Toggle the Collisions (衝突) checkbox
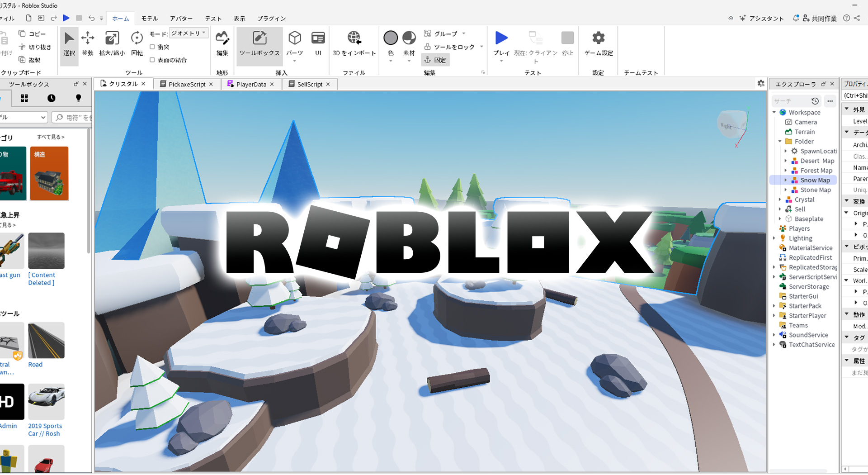Image resolution: width=868 pixels, height=475 pixels. click(x=152, y=47)
